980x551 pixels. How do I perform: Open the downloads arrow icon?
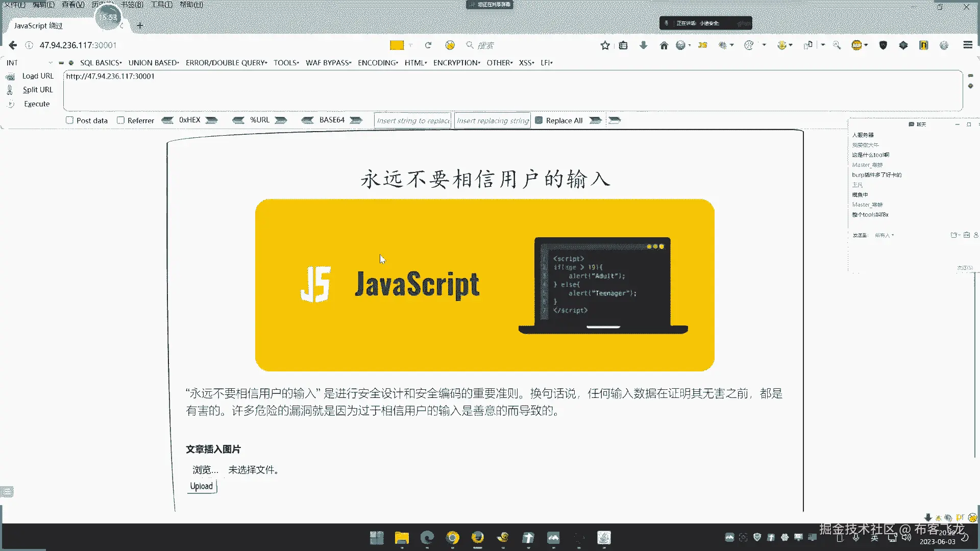point(643,45)
